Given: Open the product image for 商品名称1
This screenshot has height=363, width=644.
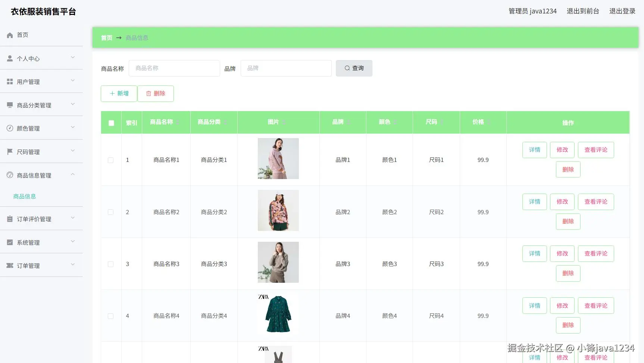Looking at the screenshot, I should pyautogui.click(x=278, y=159).
